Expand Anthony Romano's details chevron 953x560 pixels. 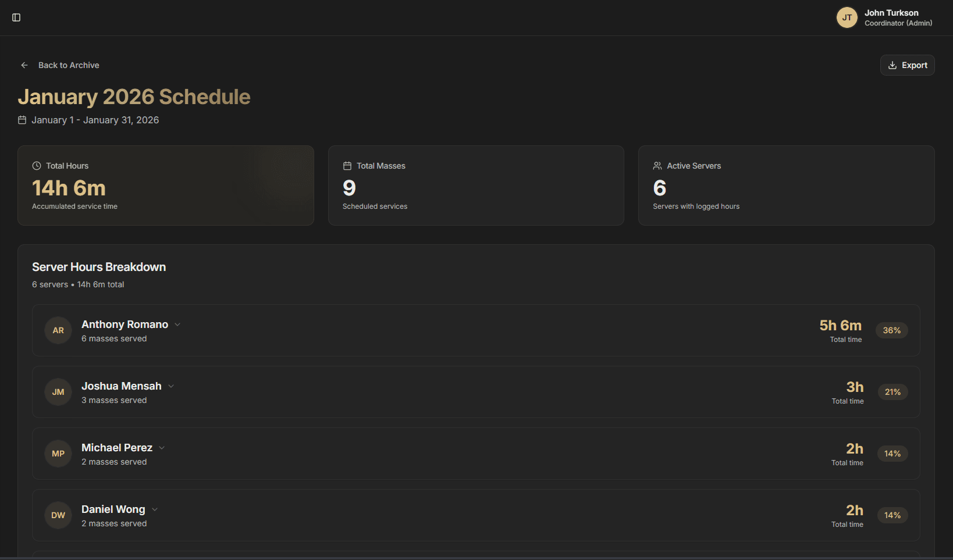pyautogui.click(x=177, y=324)
